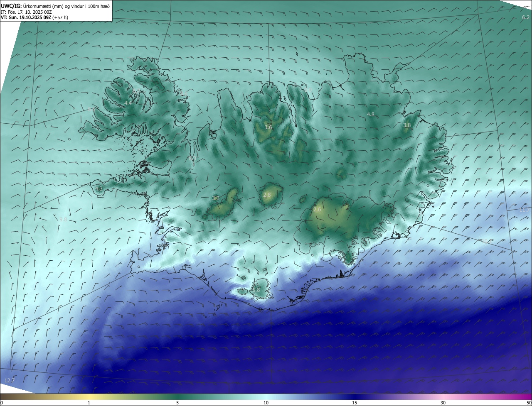Click the 2.8 value label on the glacier
Viewport: 532px width, 406px height.
point(267,195)
